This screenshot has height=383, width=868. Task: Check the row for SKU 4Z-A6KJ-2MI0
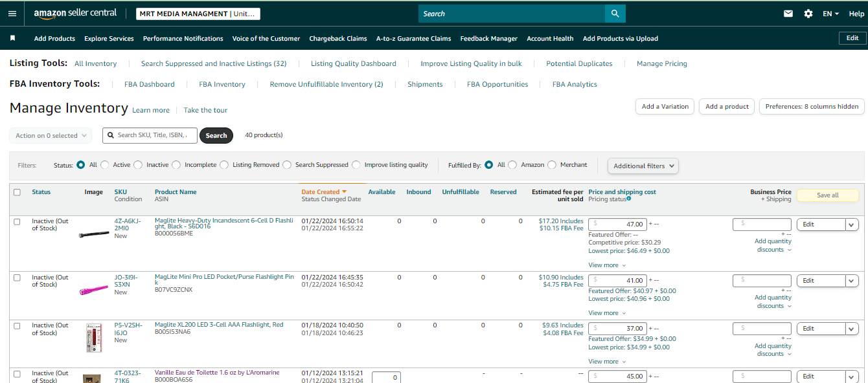point(17,221)
